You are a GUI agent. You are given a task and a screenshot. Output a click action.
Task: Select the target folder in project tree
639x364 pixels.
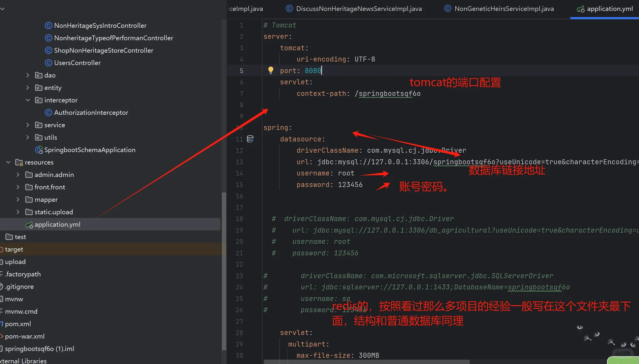coord(14,249)
